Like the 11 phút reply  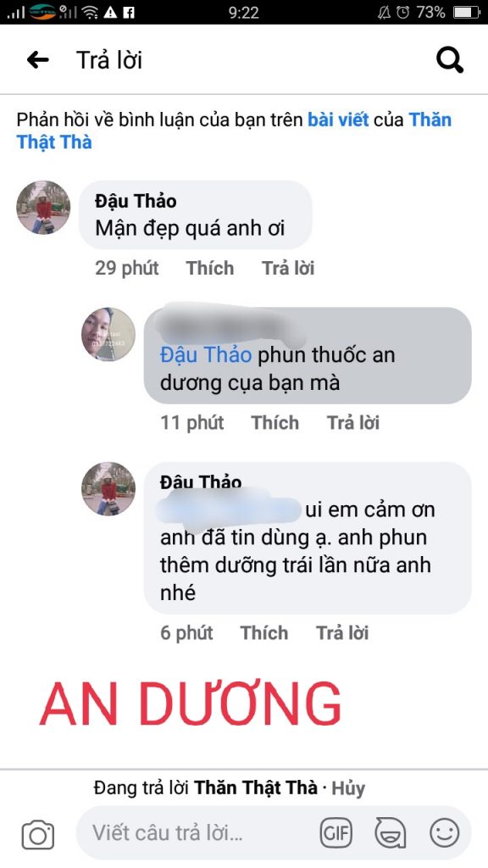275,422
